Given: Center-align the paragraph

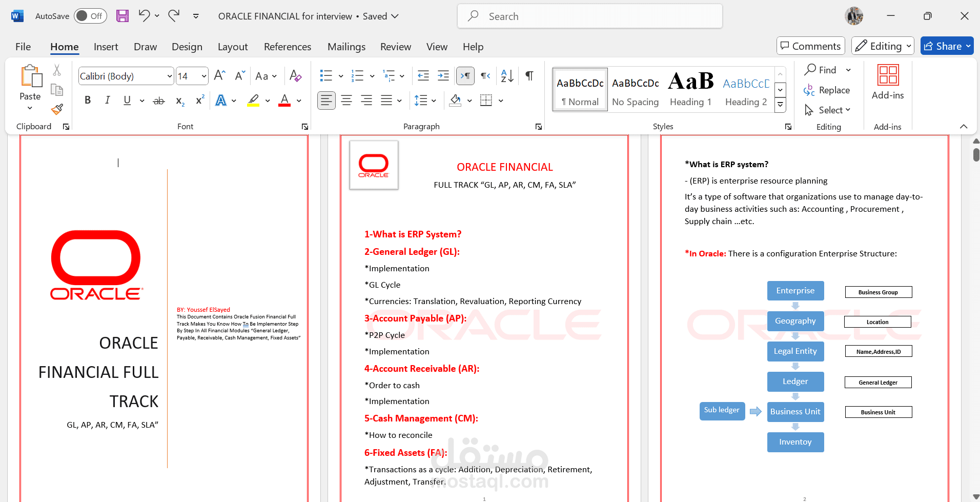Looking at the screenshot, I should (346, 101).
